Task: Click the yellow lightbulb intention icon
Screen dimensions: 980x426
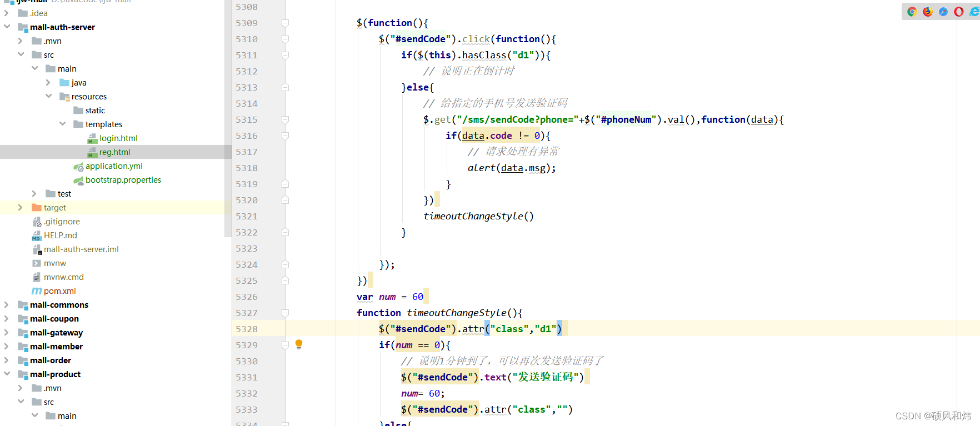Action: click(x=299, y=344)
